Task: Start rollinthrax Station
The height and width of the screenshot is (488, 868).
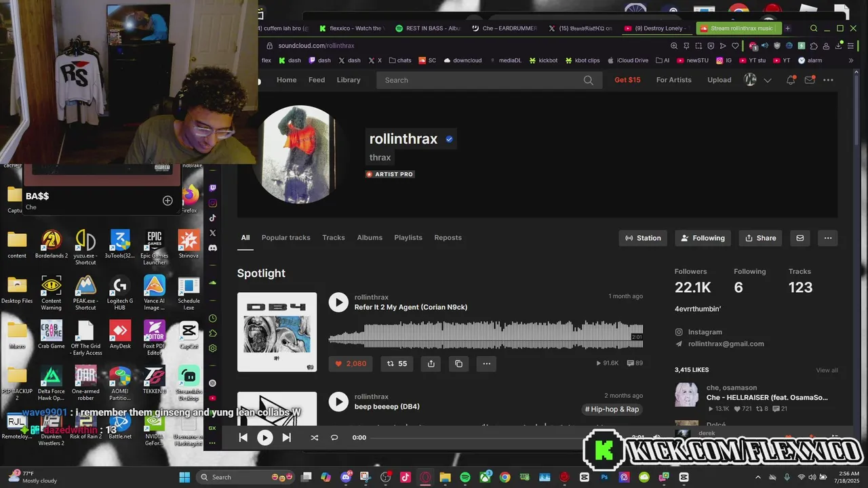Action: point(643,238)
